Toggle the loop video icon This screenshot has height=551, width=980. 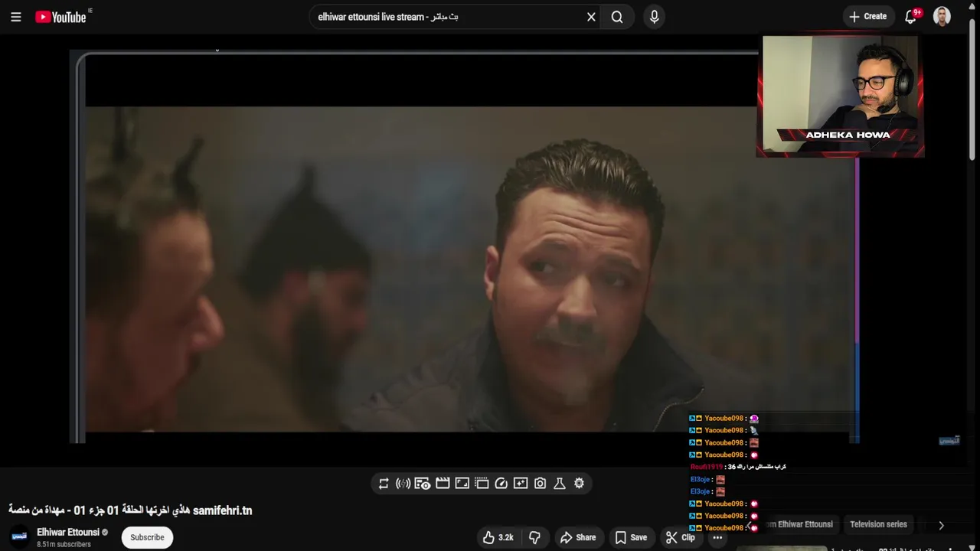pyautogui.click(x=384, y=484)
